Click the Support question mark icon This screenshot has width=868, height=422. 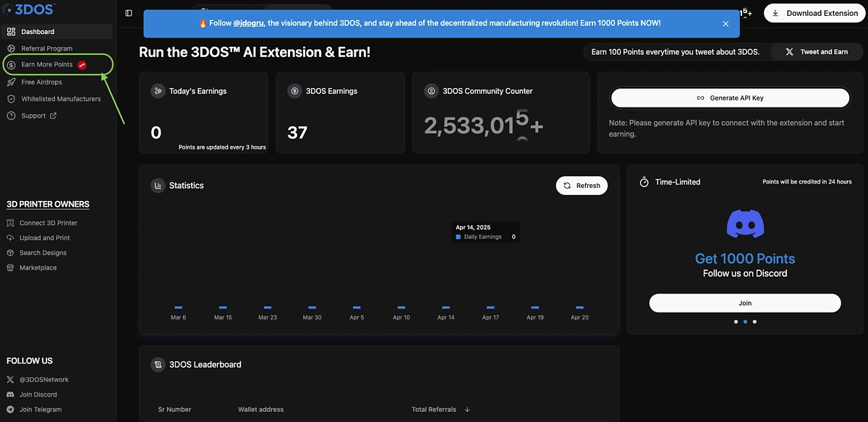12,116
